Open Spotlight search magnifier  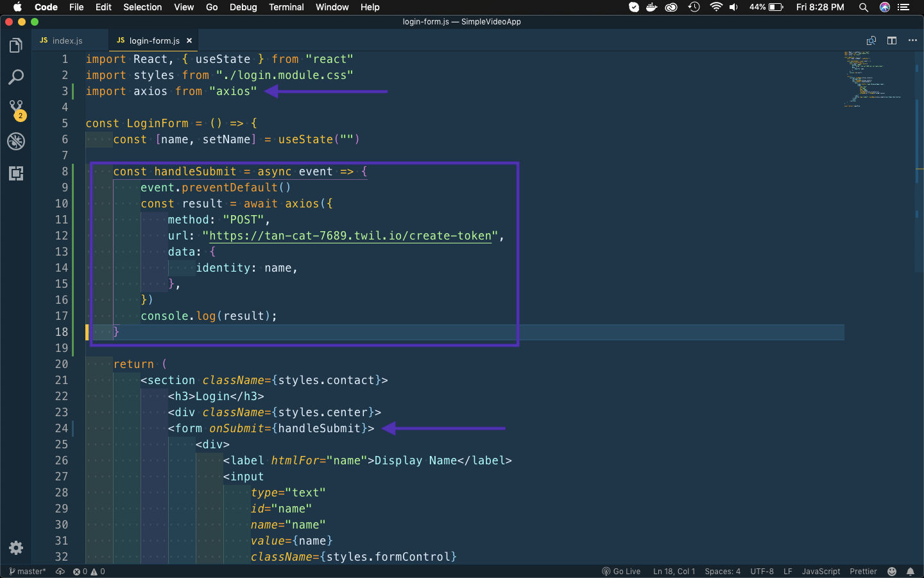pyautogui.click(x=864, y=7)
